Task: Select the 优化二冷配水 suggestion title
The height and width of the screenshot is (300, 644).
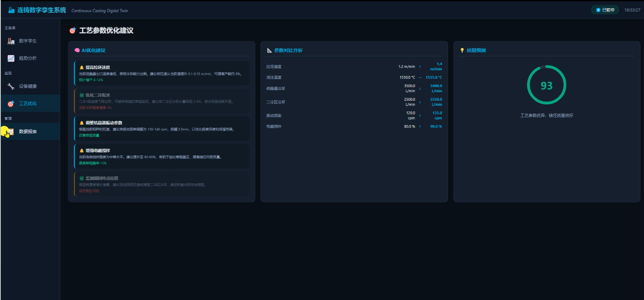Action: point(98,95)
